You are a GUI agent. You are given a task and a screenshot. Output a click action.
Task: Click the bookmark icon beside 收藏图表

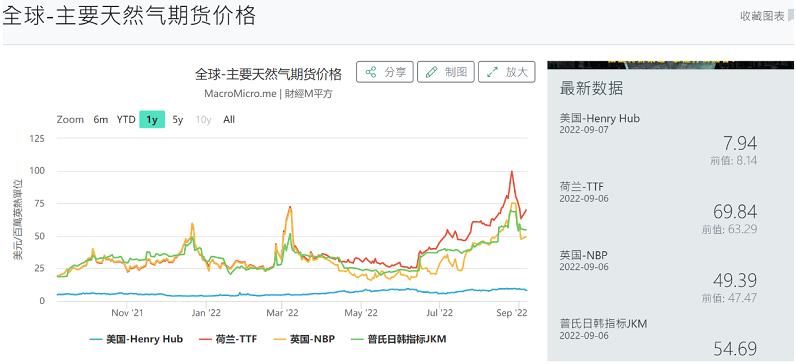(791, 16)
